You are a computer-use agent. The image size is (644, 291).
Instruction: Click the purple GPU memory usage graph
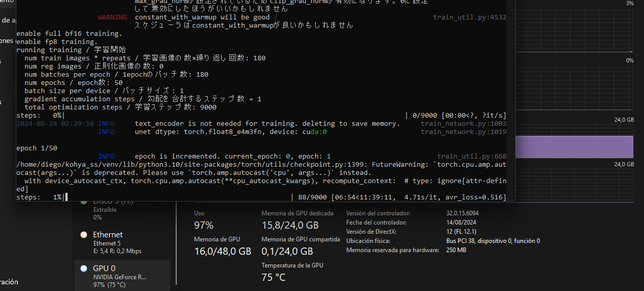click(575, 146)
